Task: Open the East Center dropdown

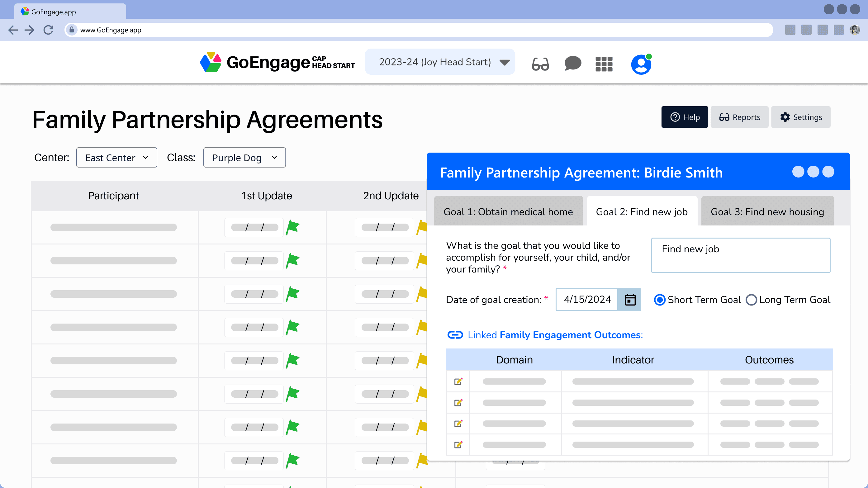Action: [x=116, y=157]
